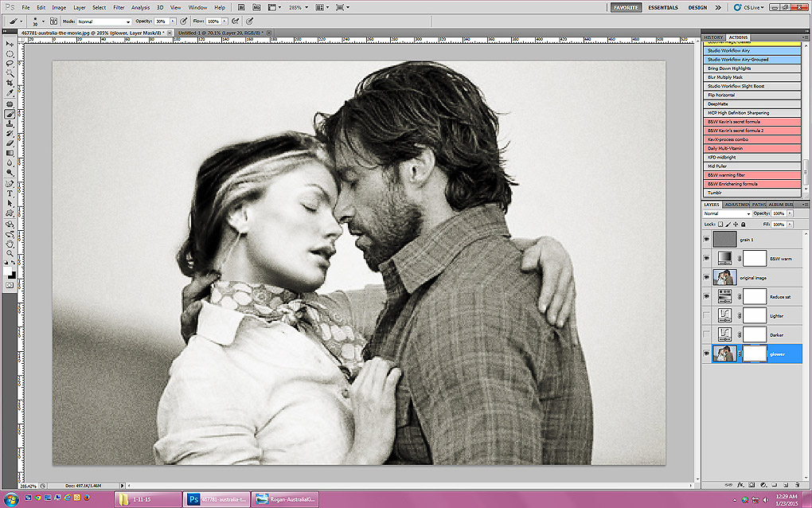
Task: Open the layer blending mode dropdown
Action: pyautogui.click(x=726, y=214)
